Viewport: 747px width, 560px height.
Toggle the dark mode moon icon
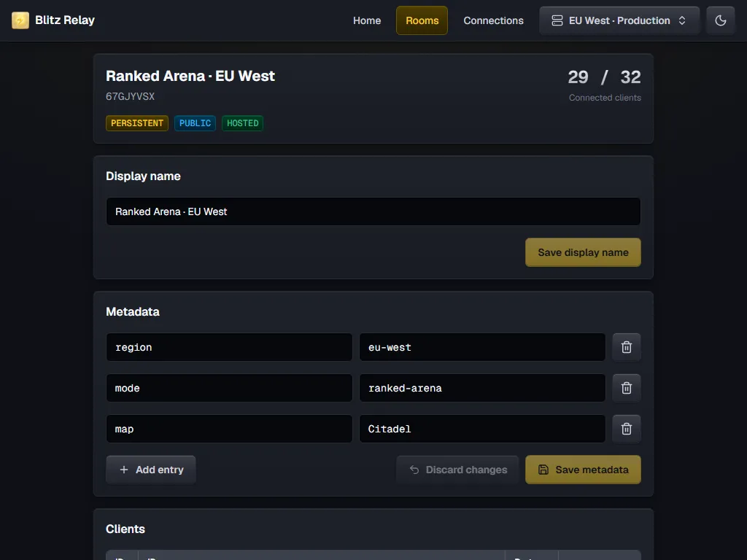coord(720,20)
